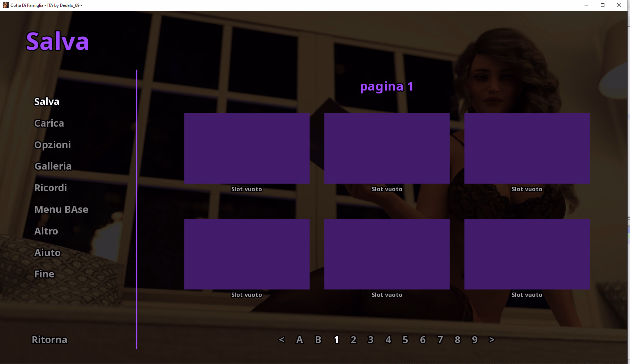
Task: Save to the second row's left empty slot
Action: 247,259
